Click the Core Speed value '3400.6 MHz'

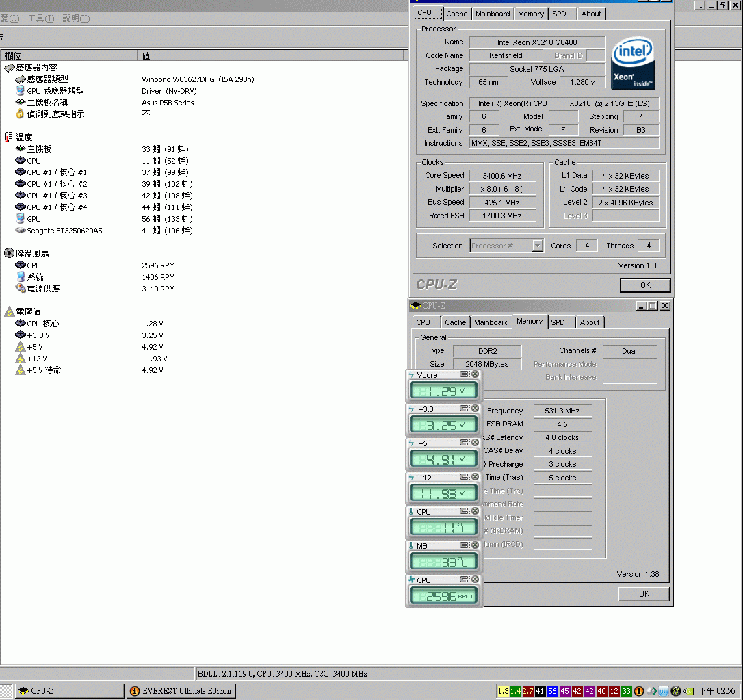[502, 176]
